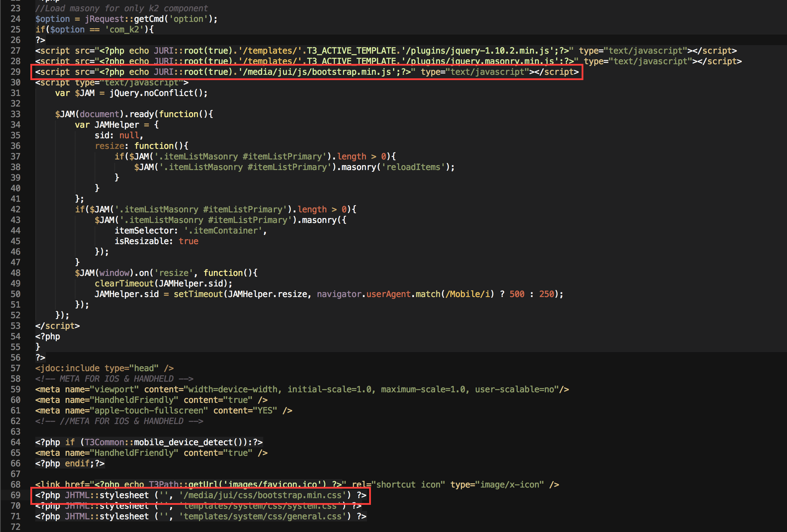
Task: Click 'var $JAM = jQuery.noConflict();' line
Action: click(131, 93)
